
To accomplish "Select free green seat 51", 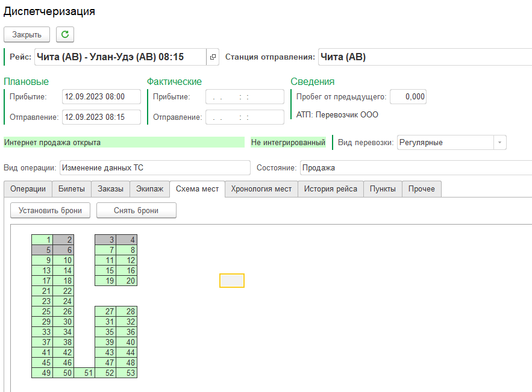I will [84, 373].
